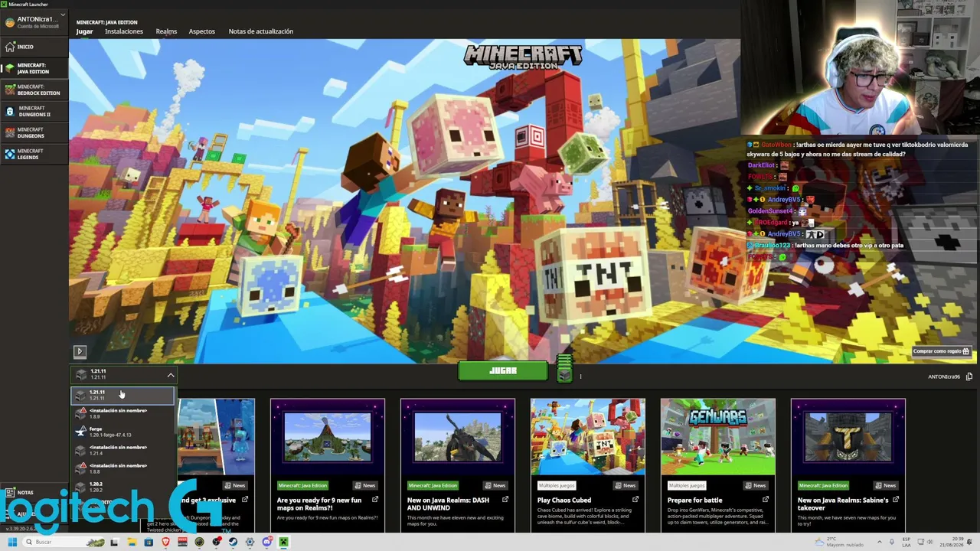Click News tag on Chaos Cubed card

pyautogui.click(x=626, y=485)
